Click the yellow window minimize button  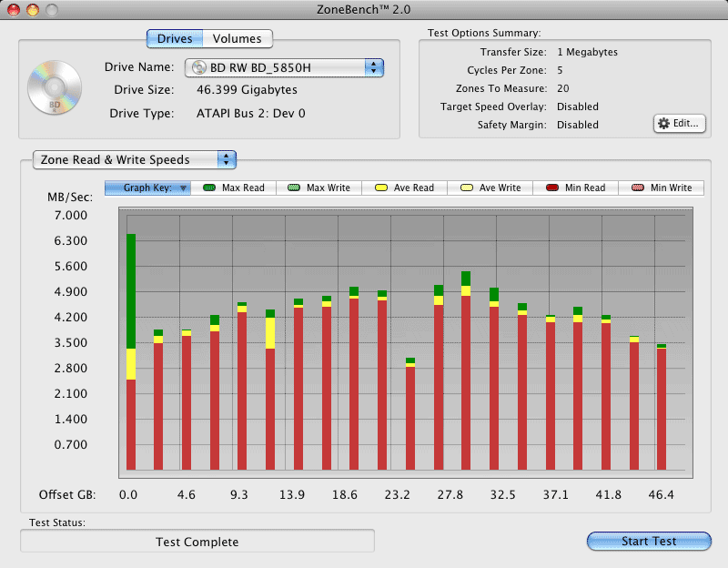(x=33, y=10)
